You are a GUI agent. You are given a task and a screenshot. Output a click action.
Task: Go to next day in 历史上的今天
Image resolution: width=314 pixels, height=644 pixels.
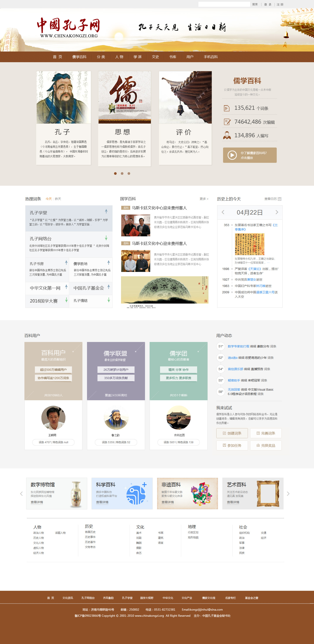(277, 212)
